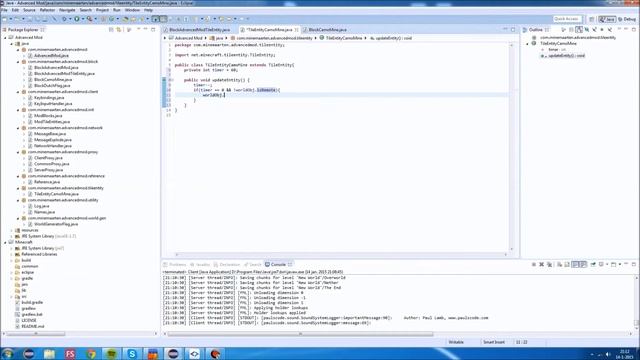This screenshot has width=640, height=360.
Task: Open the Run menu in menu bar
Action: click(117, 10)
